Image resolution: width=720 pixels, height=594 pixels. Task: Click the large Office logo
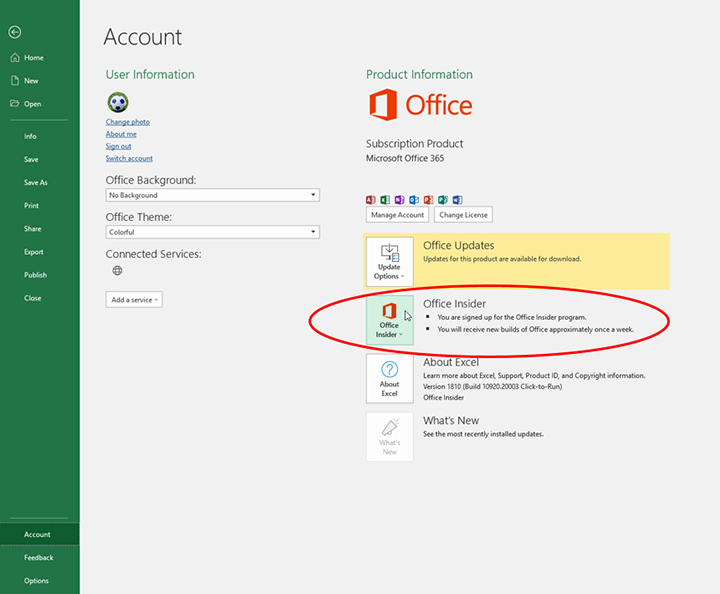(421, 105)
